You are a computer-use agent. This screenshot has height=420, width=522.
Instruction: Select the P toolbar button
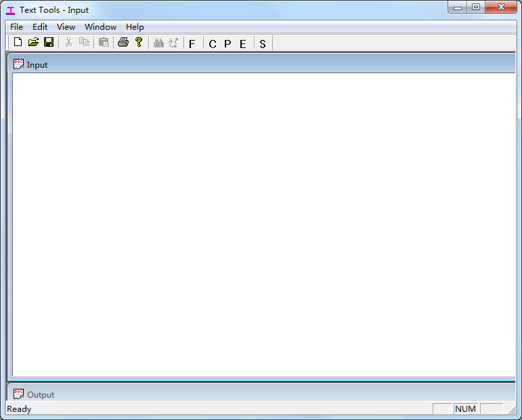(227, 43)
